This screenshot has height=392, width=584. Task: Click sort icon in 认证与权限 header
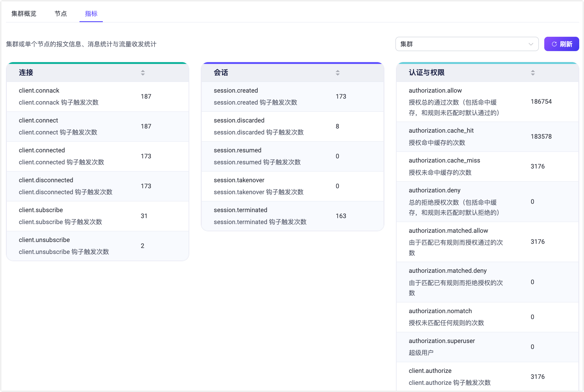(x=533, y=73)
